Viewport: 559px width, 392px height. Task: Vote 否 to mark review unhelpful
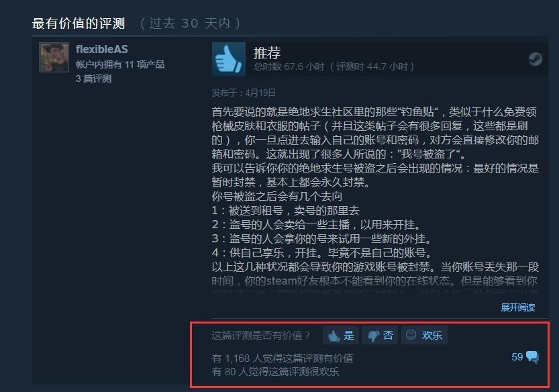pyautogui.click(x=380, y=336)
